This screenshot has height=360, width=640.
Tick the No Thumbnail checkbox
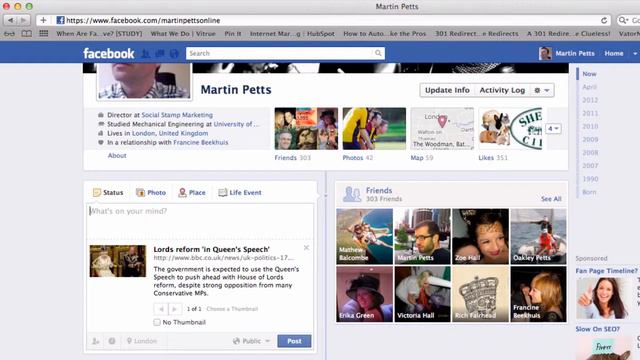157,322
